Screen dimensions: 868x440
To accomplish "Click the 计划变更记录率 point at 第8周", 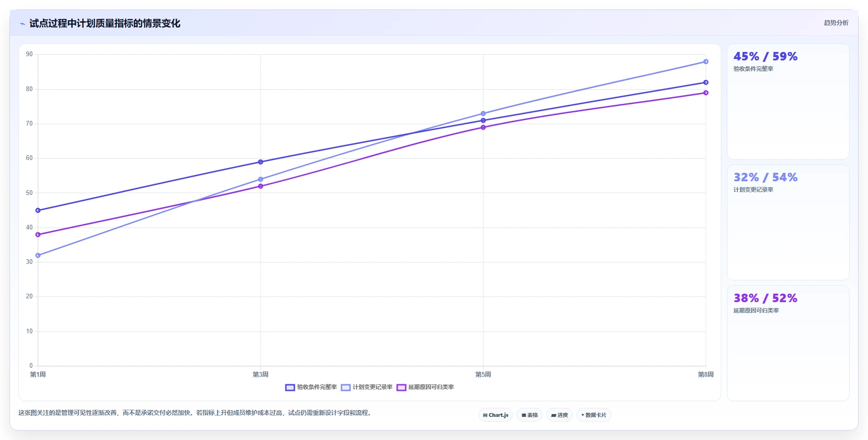I will pos(706,61).
